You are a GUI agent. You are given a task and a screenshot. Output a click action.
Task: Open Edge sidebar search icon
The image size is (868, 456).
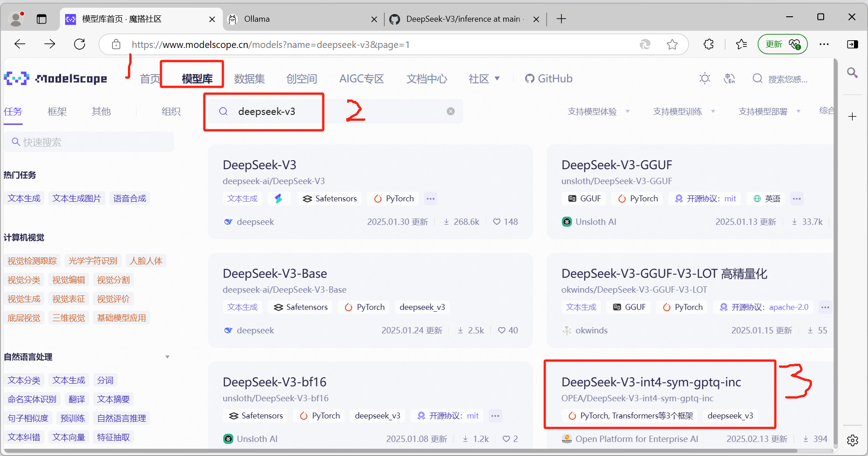[x=852, y=72]
